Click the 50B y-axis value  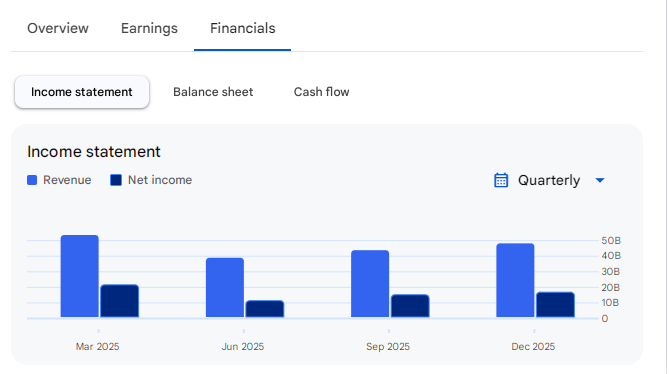611,241
